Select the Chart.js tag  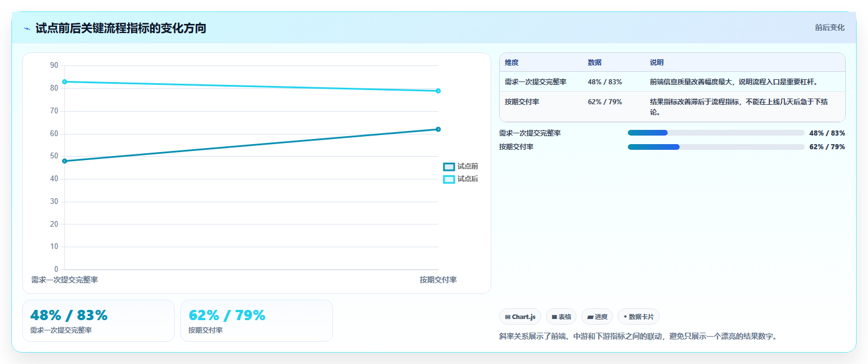coord(520,317)
